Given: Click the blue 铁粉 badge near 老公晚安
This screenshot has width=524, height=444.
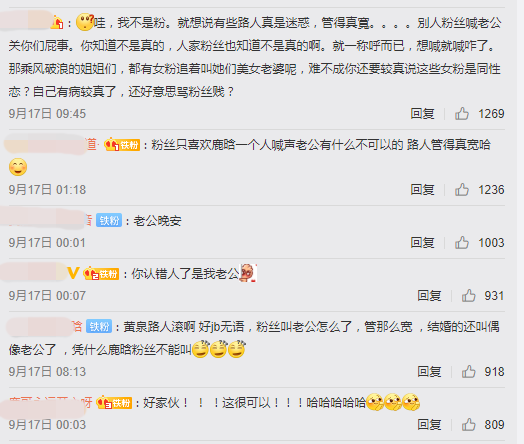Looking at the screenshot, I should click(109, 220).
